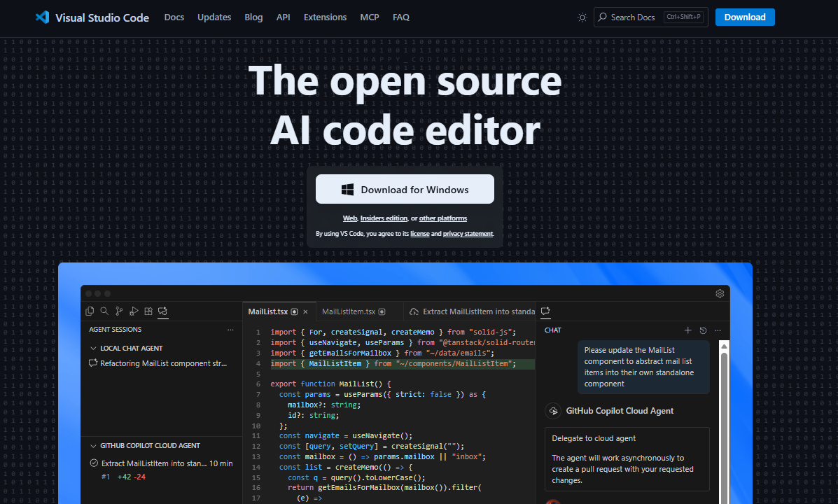
Task: Open the Docs menu item
Action: 174,17
